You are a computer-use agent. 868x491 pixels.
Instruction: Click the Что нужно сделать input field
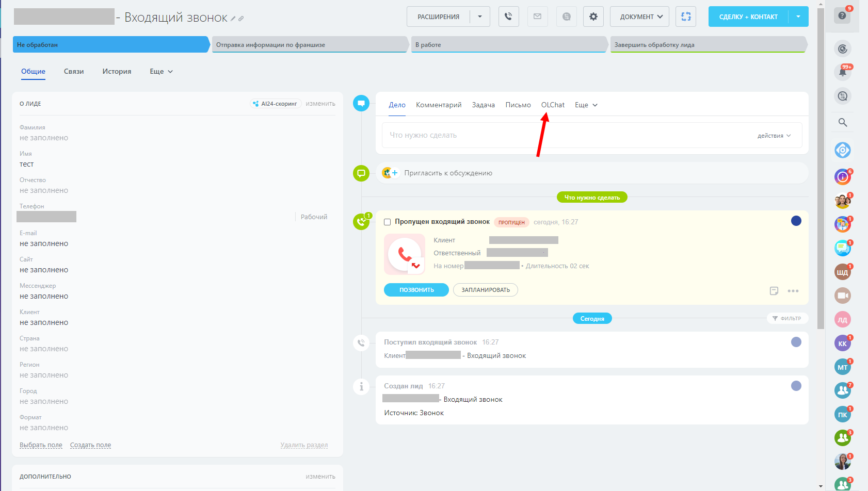point(568,135)
